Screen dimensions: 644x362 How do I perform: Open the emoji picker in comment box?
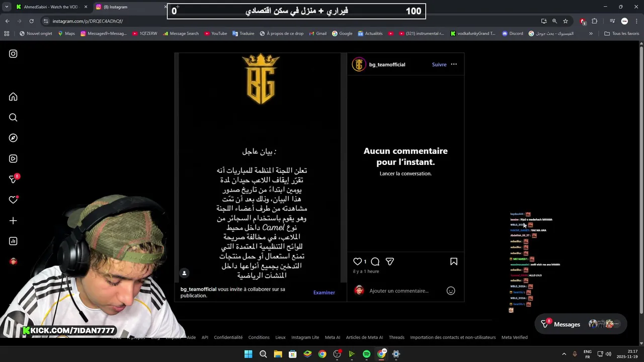click(x=451, y=291)
